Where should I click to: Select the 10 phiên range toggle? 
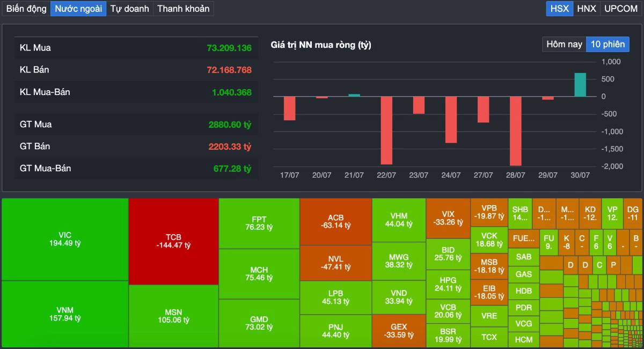608,44
